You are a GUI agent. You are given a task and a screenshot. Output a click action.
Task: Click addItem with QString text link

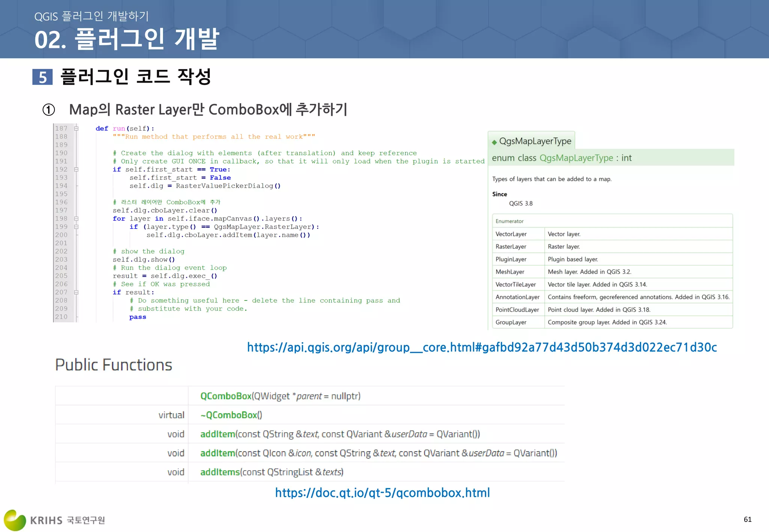coord(217,434)
